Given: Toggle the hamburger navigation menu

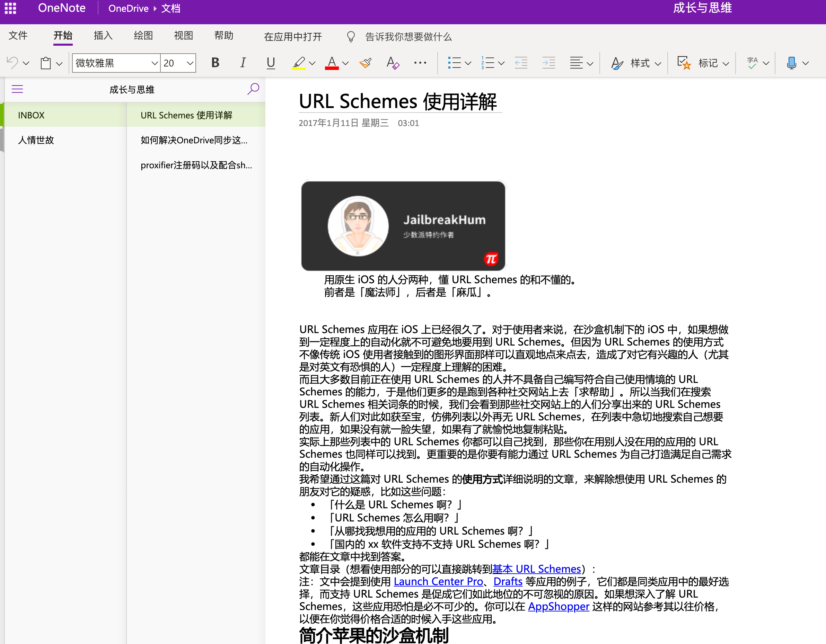Looking at the screenshot, I should click(x=17, y=89).
